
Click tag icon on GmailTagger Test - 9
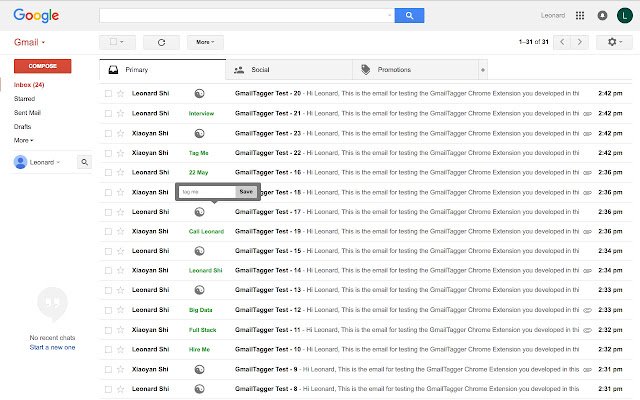tap(199, 369)
